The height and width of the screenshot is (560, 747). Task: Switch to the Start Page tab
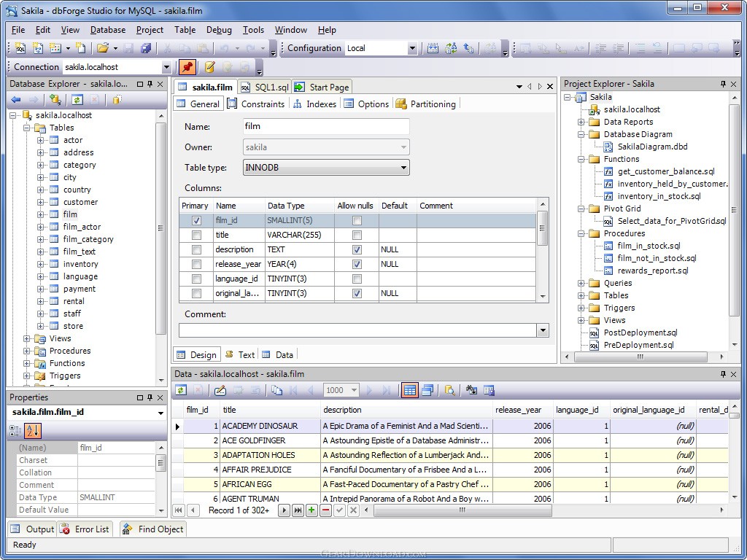(x=322, y=87)
